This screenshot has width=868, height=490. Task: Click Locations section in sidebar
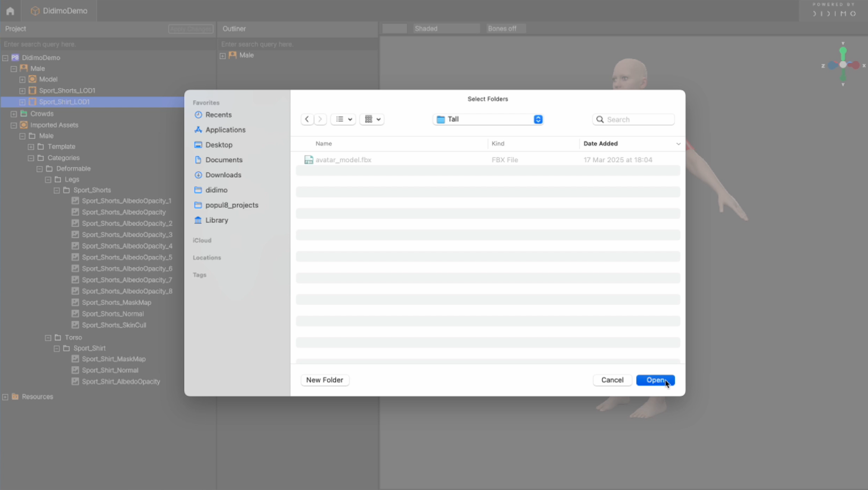coord(207,258)
